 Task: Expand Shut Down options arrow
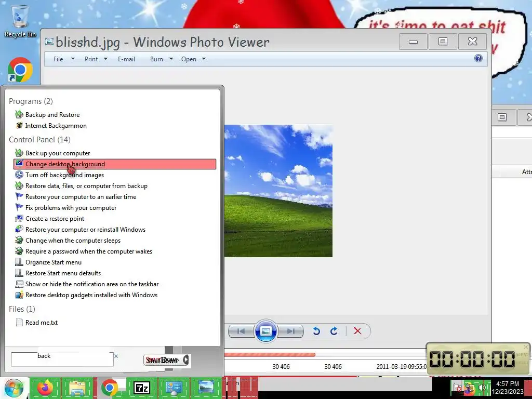tap(185, 360)
